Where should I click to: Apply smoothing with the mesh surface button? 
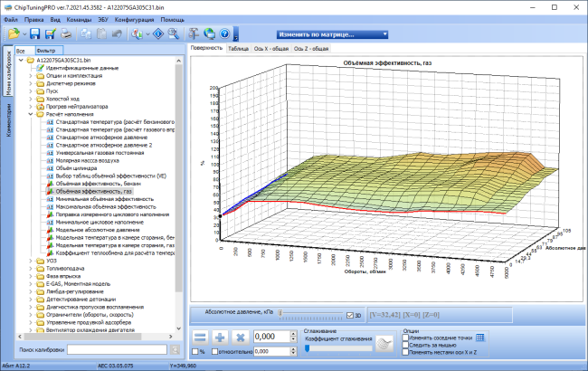pyautogui.click(x=384, y=344)
